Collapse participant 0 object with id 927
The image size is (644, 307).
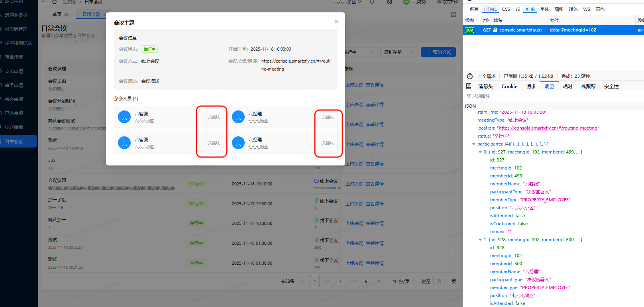pos(480,152)
